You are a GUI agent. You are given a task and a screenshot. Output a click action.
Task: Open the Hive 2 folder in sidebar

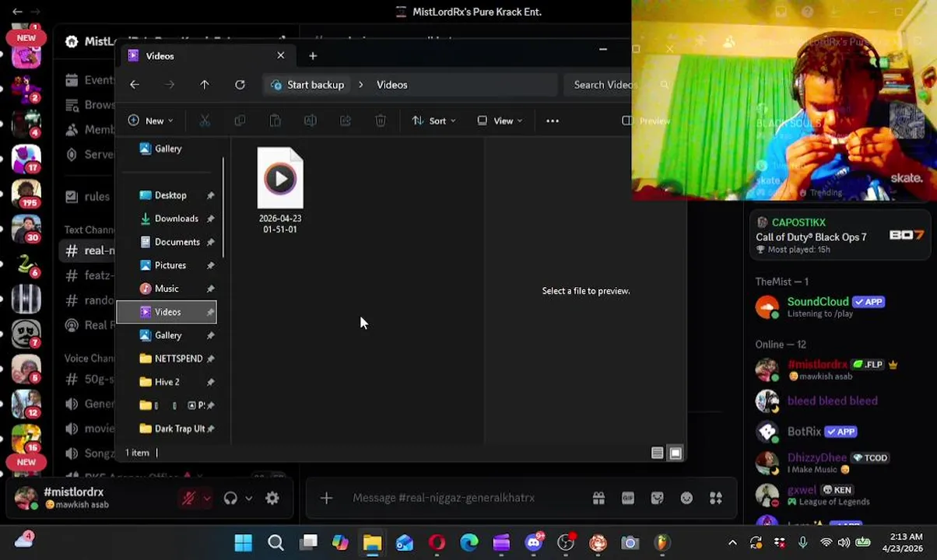[167, 382]
